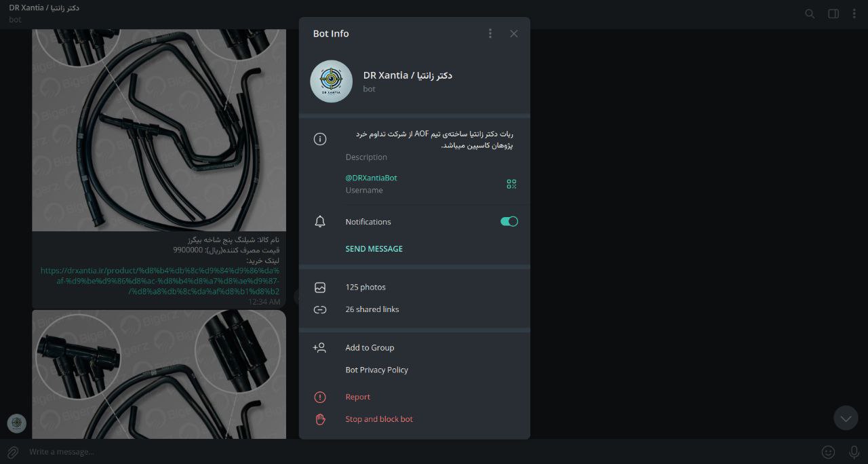868x464 pixels.
Task: Open the chat options menu at top right
Action: tap(854, 14)
